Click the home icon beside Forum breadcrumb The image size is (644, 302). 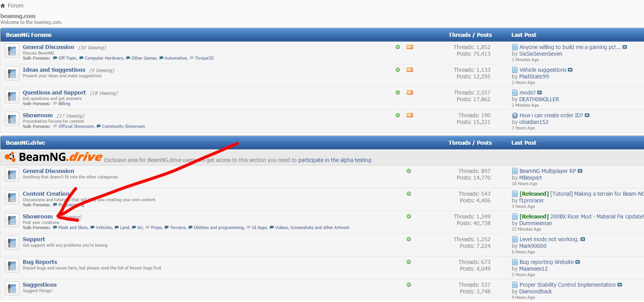pyautogui.click(x=3, y=6)
